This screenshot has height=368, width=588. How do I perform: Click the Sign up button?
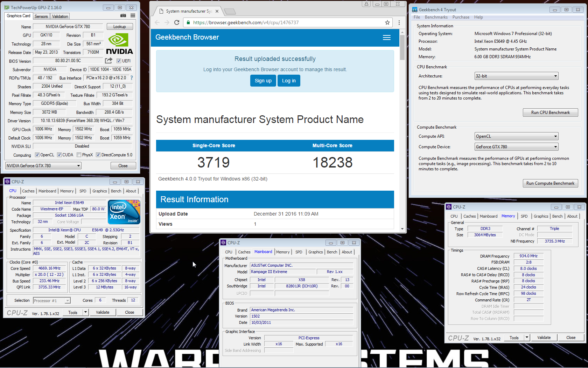[263, 81]
